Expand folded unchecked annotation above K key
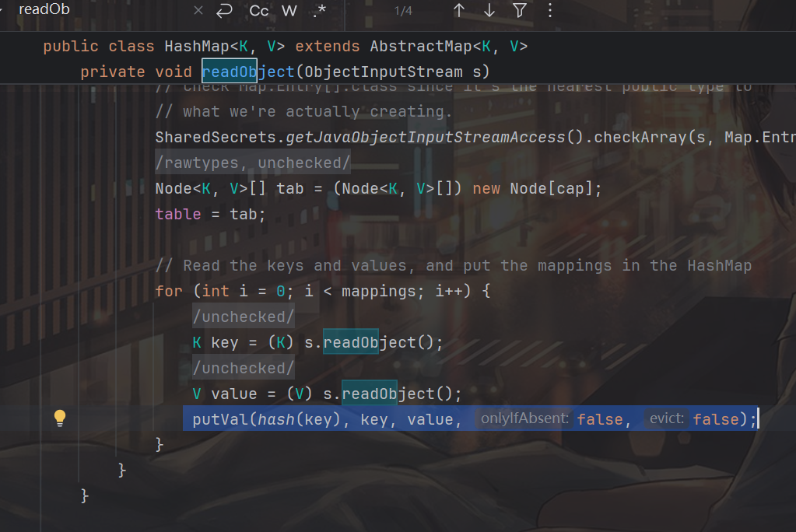 (244, 317)
